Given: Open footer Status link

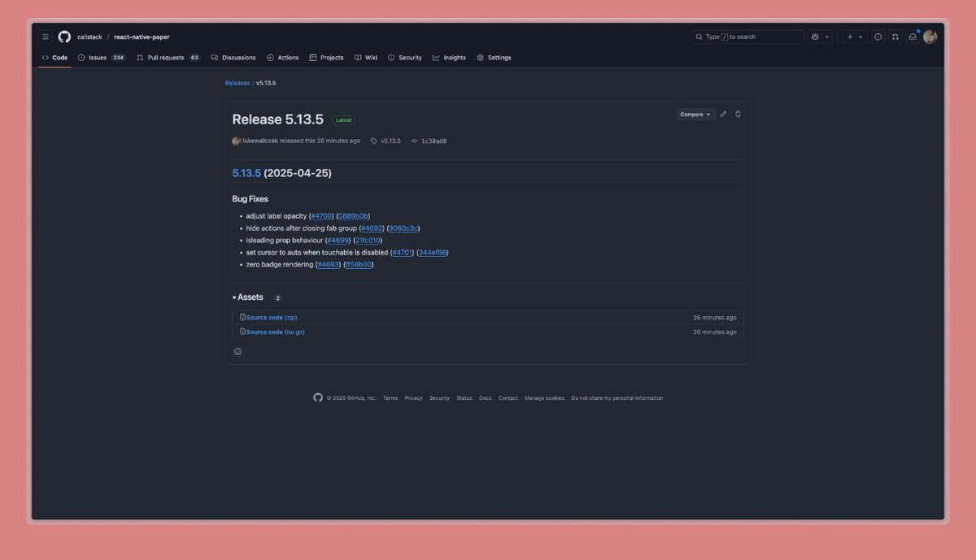Looking at the screenshot, I should 464,398.
